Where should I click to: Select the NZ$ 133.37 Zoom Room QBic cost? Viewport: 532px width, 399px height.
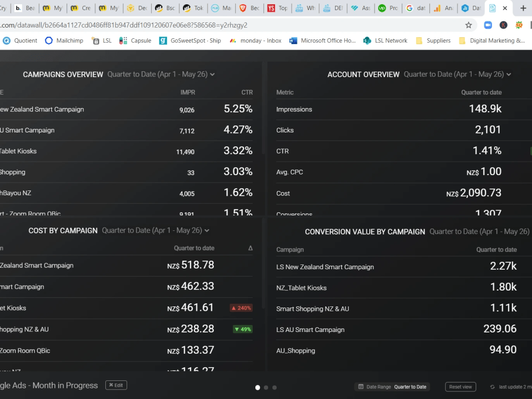pos(190,350)
